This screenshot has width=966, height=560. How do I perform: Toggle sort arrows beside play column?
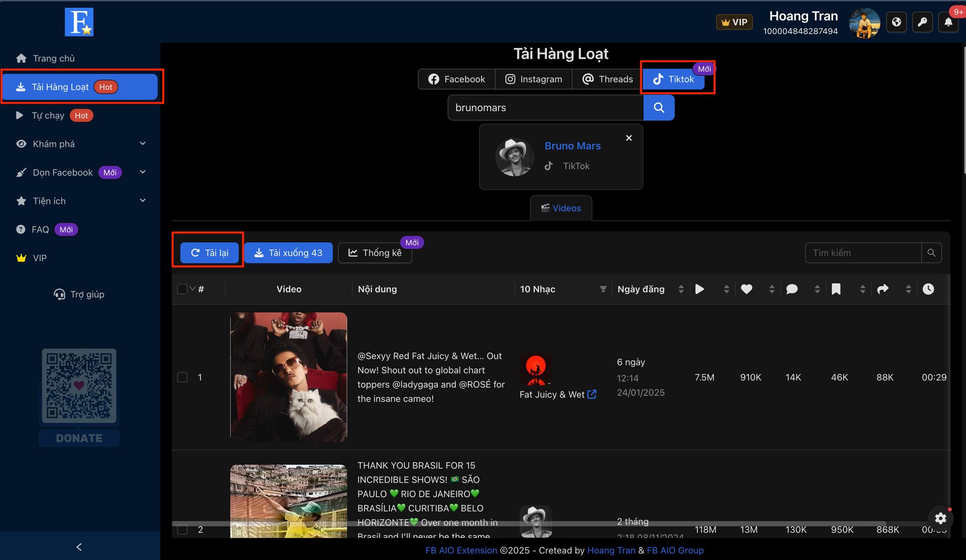[x=726, y=289]
